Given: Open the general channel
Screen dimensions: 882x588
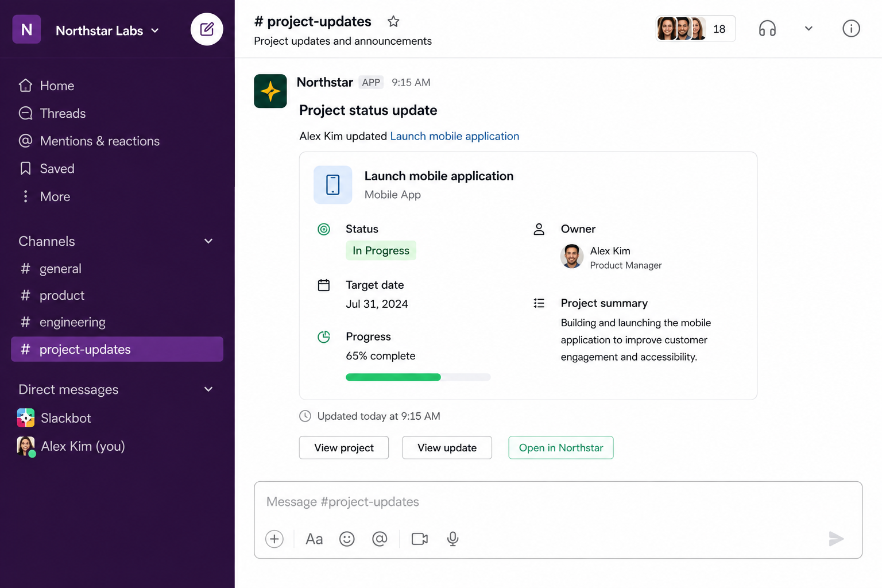Looking at the screenshot, I should pyautogui.click(x=117, y=269).
